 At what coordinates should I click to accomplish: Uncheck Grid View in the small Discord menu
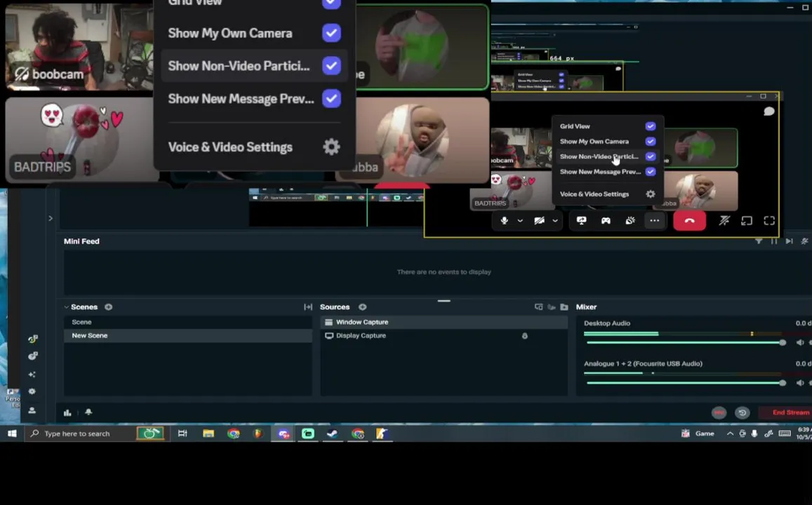pos(651,126)
